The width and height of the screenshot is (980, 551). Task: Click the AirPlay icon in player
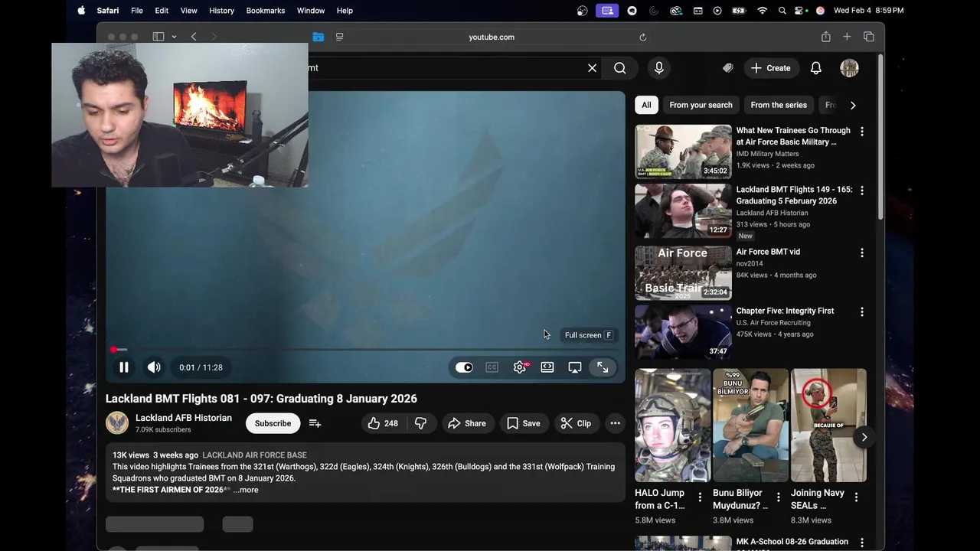(x=575, y=367)
